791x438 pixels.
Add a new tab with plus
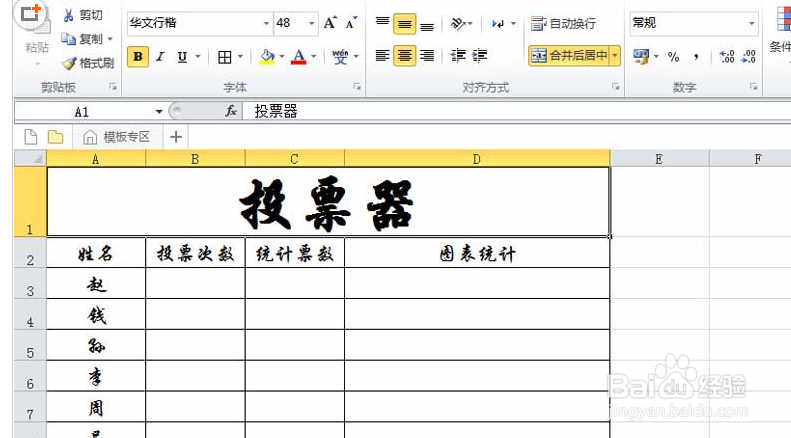coord(176,137)
